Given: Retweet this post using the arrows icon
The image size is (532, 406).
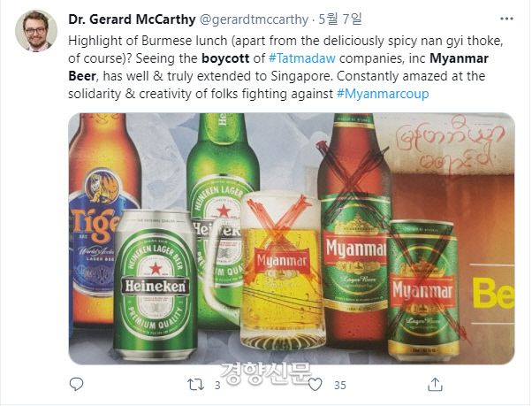Looking at the screenshot, I should [196, 385].
